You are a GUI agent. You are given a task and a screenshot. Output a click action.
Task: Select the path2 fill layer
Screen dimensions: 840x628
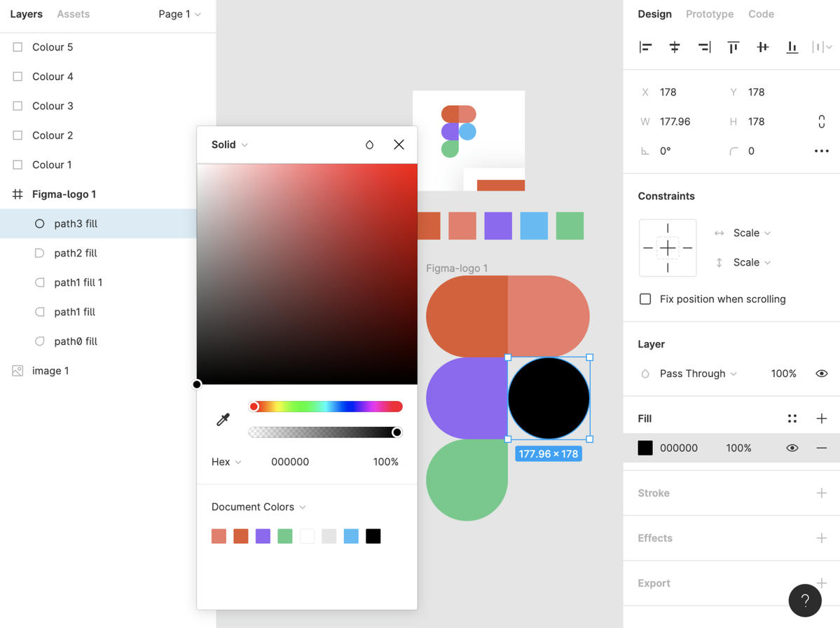[98, 253]
